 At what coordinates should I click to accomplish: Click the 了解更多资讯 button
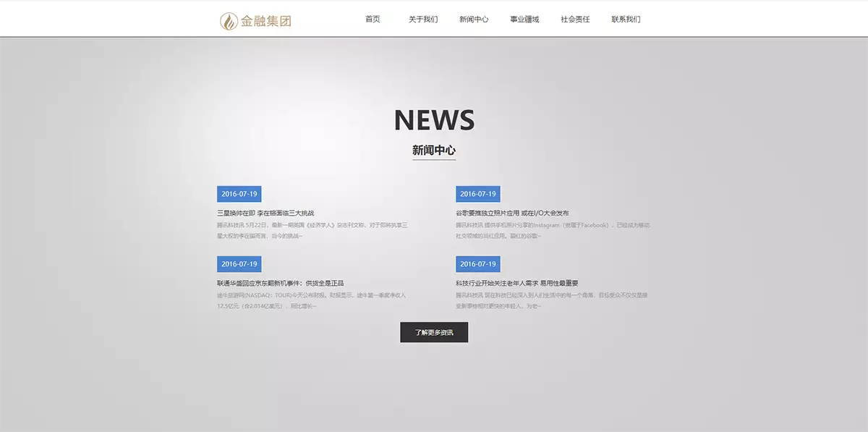coord(434,332)
